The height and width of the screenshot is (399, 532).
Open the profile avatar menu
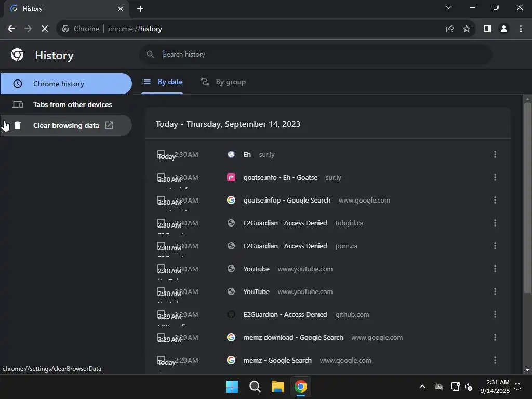[504, 29]
